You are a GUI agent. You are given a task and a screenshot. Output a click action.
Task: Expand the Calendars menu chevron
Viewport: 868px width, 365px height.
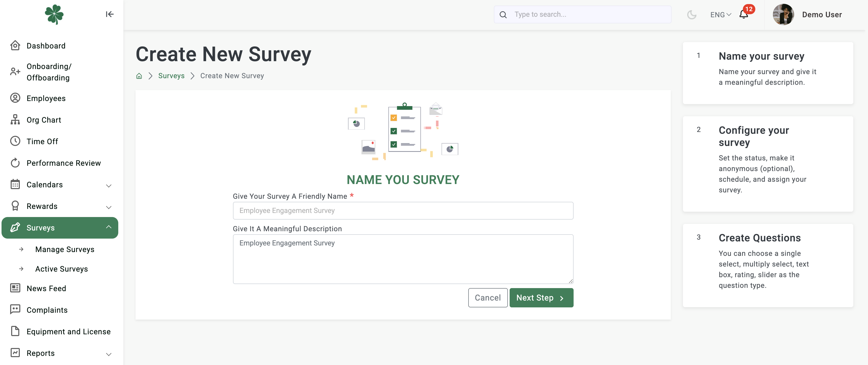point(109,185)
